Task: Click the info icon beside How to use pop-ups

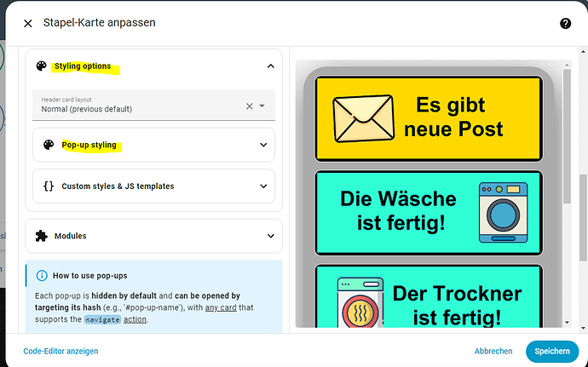Action: (42, 276)
